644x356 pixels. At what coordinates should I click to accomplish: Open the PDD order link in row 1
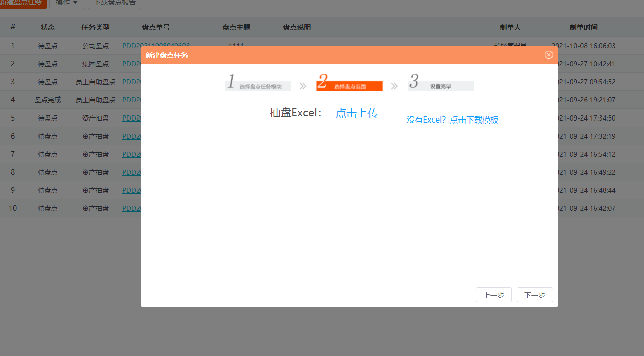(x=156, y=45)
